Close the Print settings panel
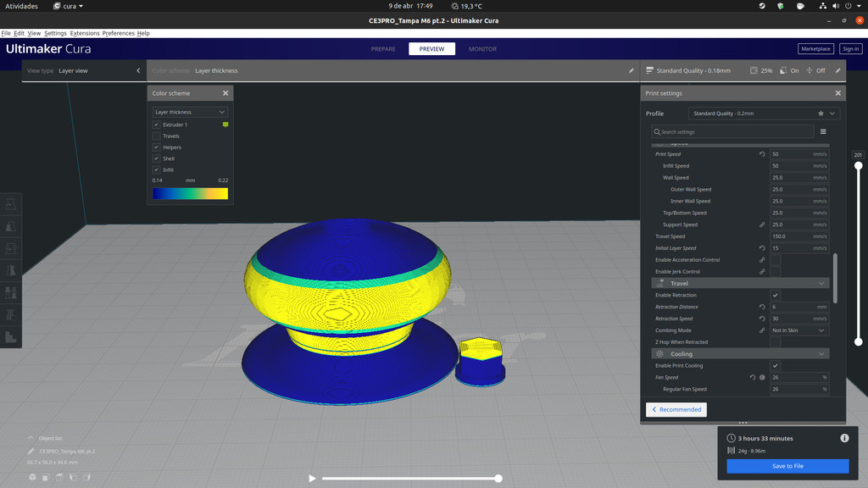This screenshot has height=488, width=868. 837,93
